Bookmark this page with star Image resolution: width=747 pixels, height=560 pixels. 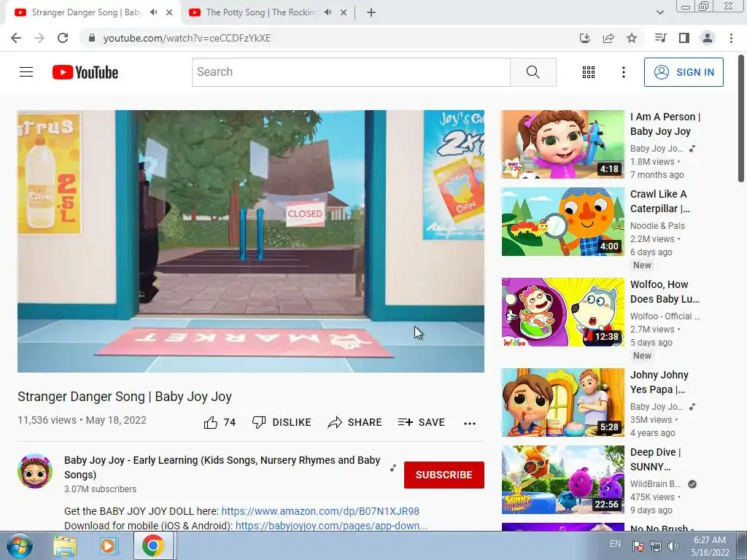pyautogui.click(x=632, y=38)
